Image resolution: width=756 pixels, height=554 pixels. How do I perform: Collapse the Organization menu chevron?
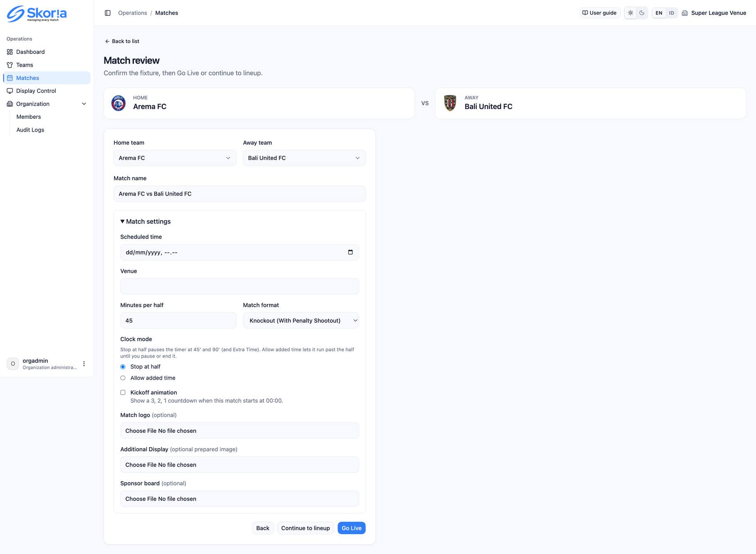tap(84, 104)
